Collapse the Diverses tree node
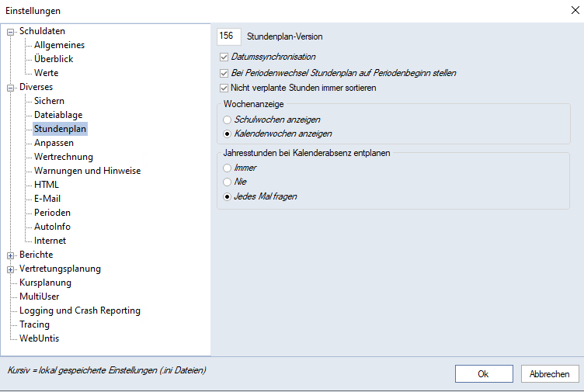Screen dimensions: 584x392 11,88
